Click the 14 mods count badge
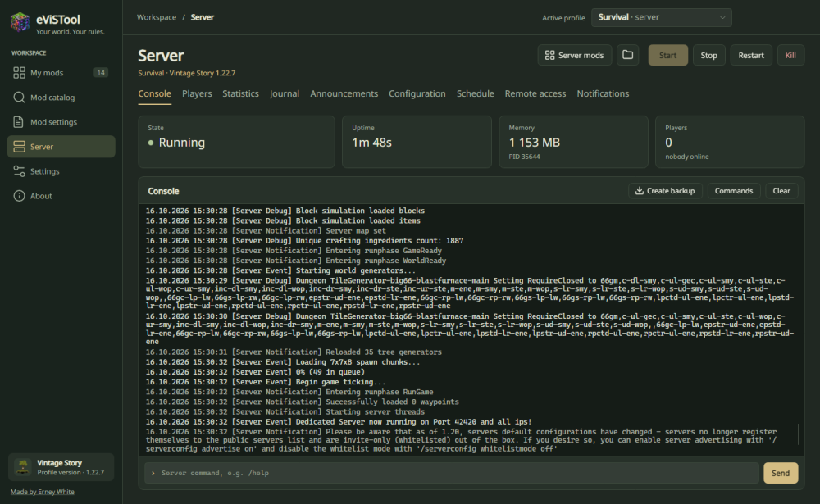This screenshot has height=504, width=820. [101, 73]
